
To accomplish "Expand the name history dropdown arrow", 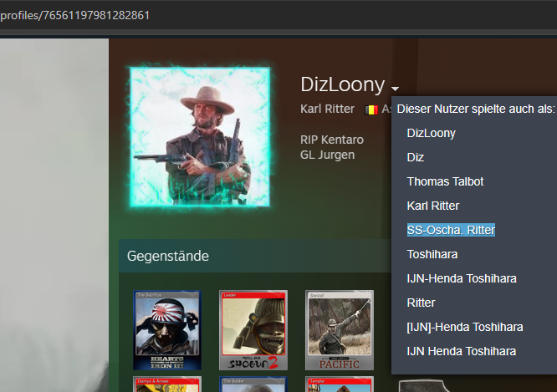I will click(x=395, y=89).
